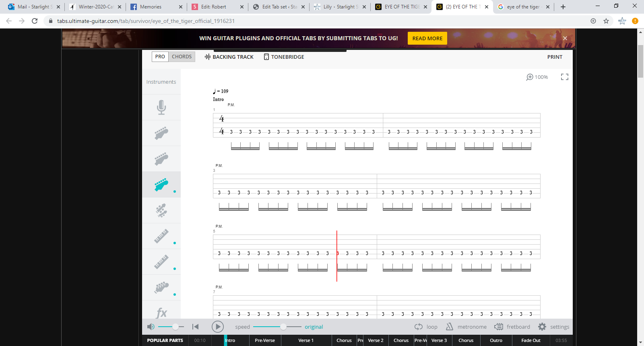Screen dimensions: 644x346
Task: Jump to the Verse 1 part
Action: coord(306,340)
